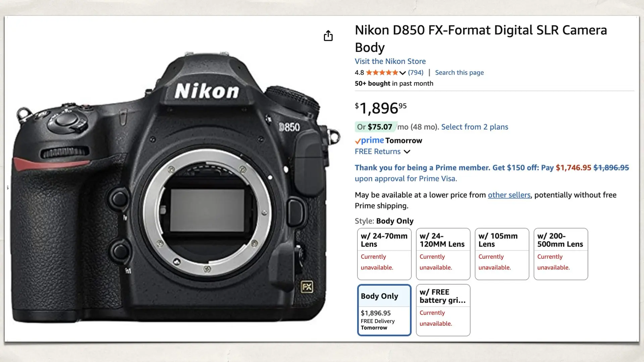The image size is (644, 362).
Task: Click Search this page
Action: [459, 72]
